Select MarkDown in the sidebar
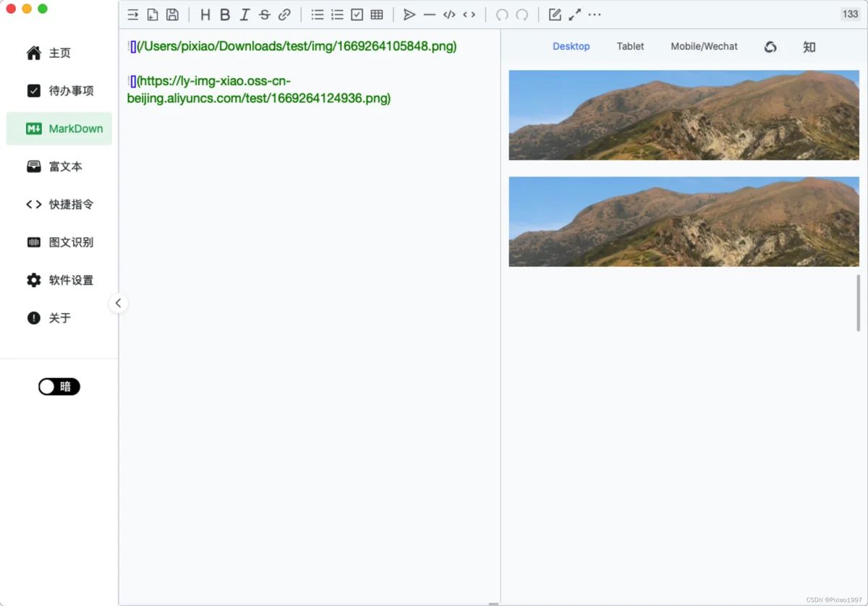The width and height of the screenshot is (868, 606). 59,129
